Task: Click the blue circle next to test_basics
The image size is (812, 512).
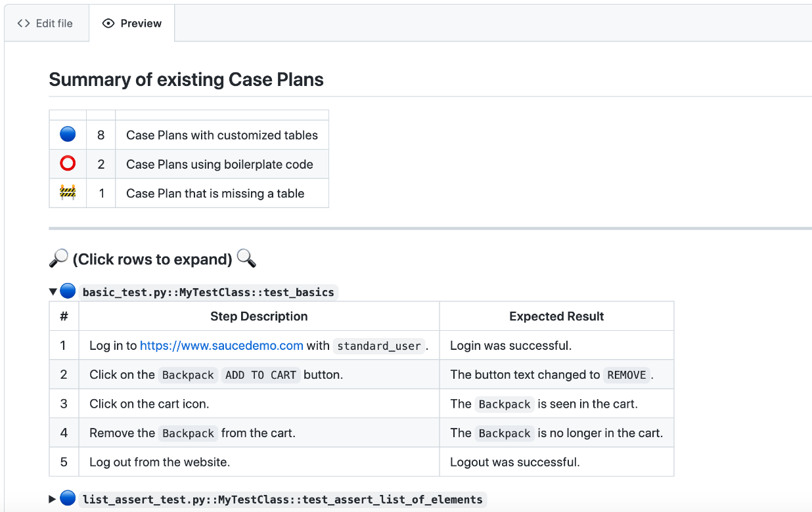Action: coord(67,291)
